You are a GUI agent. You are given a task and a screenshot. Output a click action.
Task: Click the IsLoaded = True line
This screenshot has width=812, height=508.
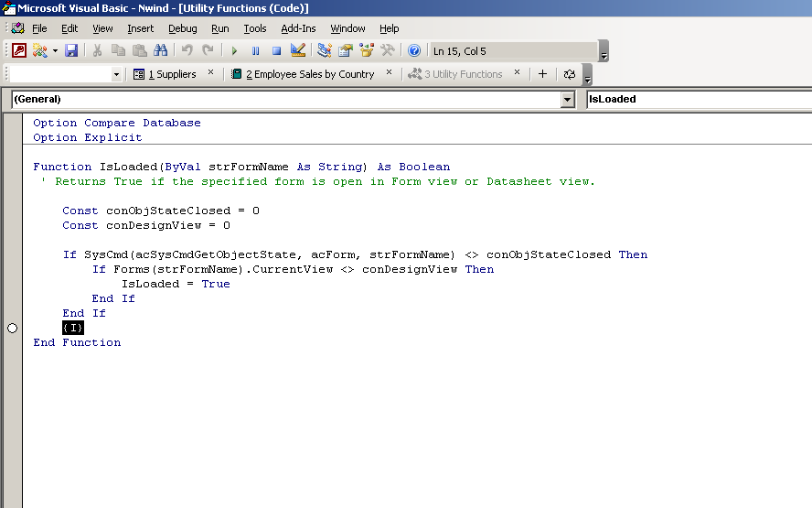pos(176,284)
